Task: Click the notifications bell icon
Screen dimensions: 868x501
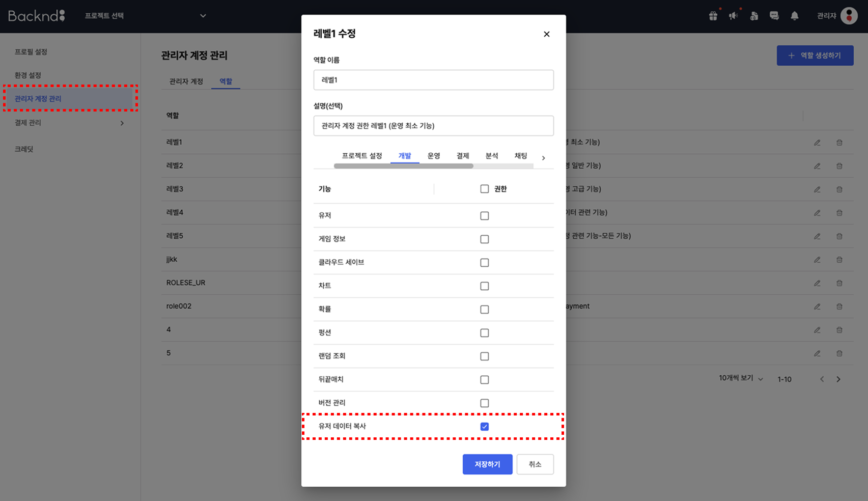Action: click(x=795, y=16)
